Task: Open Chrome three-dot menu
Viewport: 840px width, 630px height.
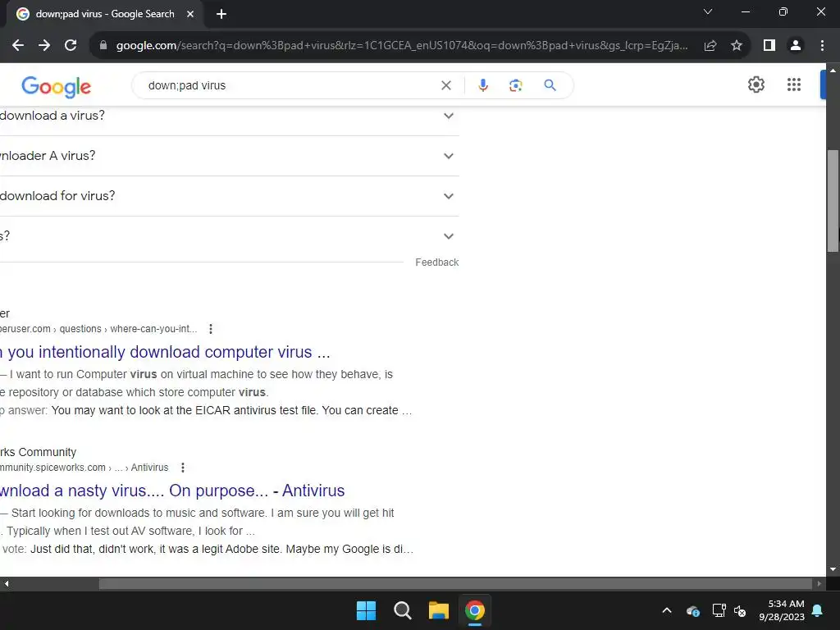Action: [x=822, y=46]
